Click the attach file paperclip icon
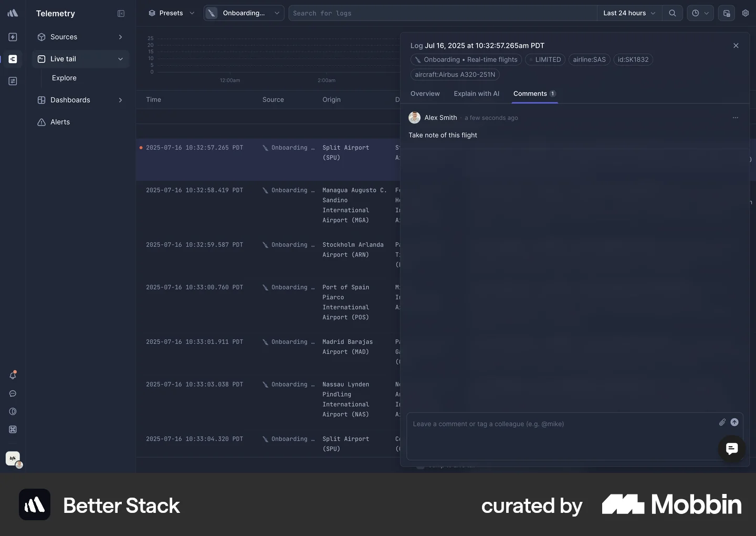Image resolution: width=756 pixels, height=536 pixels. 722,422
